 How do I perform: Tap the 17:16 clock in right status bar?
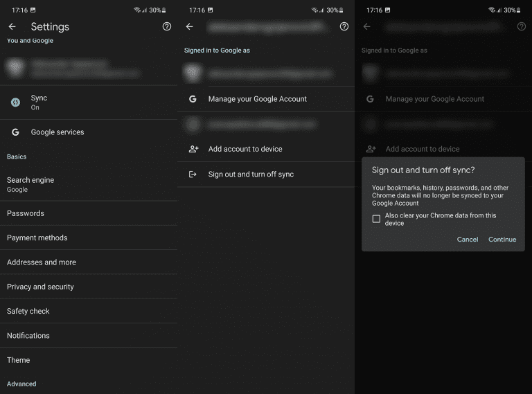[x=374, y=10]
